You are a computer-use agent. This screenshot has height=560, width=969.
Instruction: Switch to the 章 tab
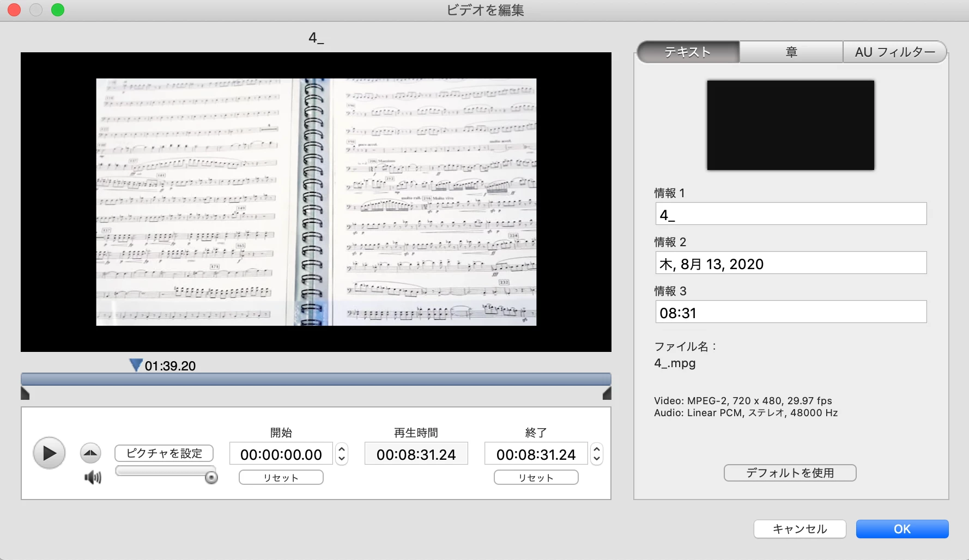791,52
